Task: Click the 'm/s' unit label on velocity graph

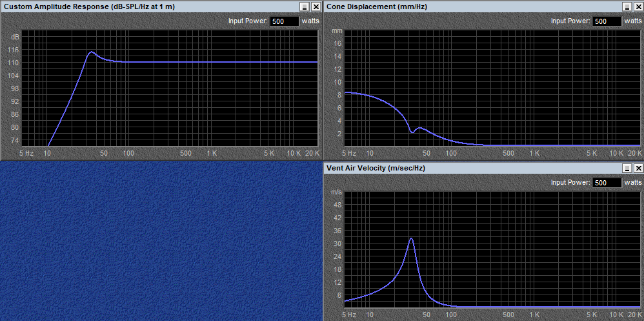Action: [x=336, y=192]
